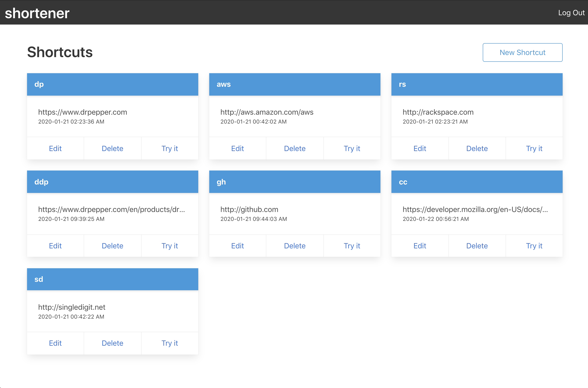Screen dimensions: 588x388
Task: Click the Shortcuts page heading
Action: (60, 52)
